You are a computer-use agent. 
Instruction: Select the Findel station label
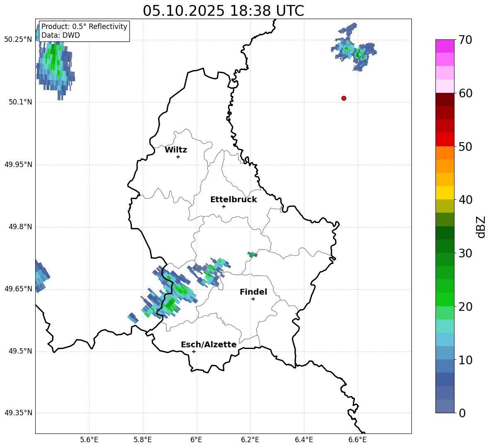coord(253,292)
